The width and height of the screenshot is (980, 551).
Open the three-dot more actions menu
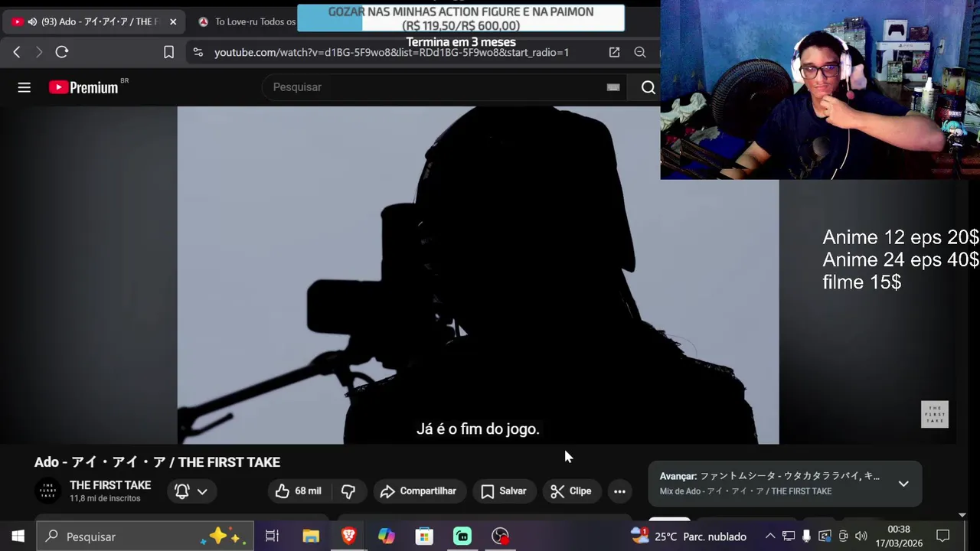pos(619,491)
